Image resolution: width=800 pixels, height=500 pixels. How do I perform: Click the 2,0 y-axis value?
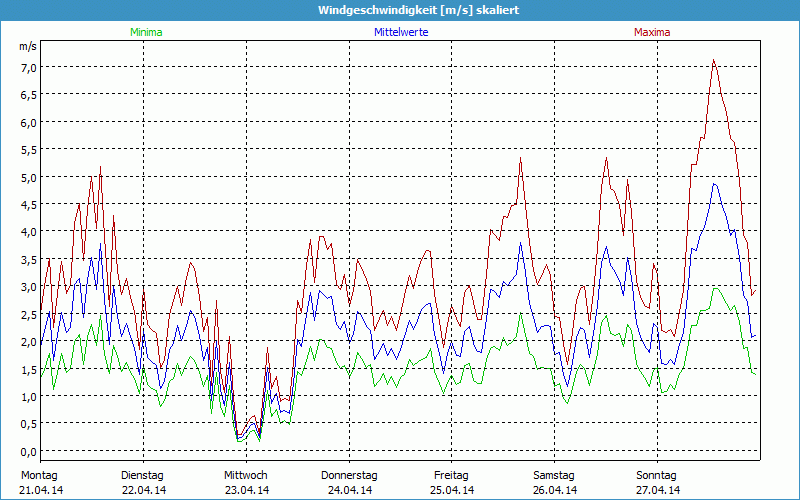[28, 342]
